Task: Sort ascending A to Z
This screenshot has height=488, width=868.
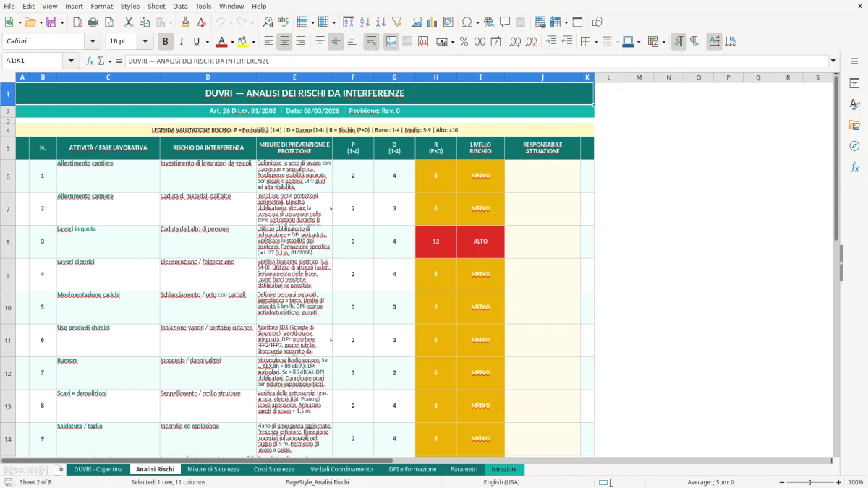Action: 365,22
